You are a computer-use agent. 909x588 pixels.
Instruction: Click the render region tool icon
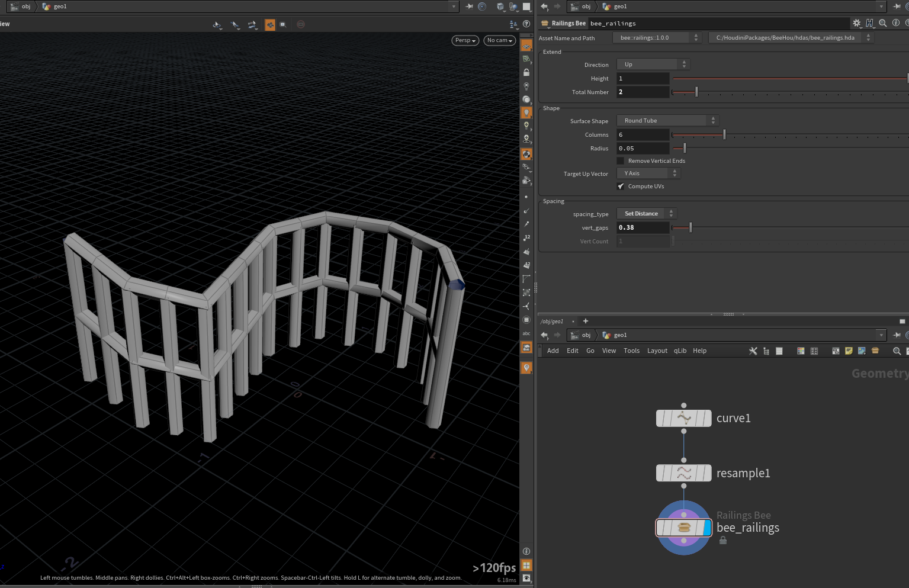(283, 24)
